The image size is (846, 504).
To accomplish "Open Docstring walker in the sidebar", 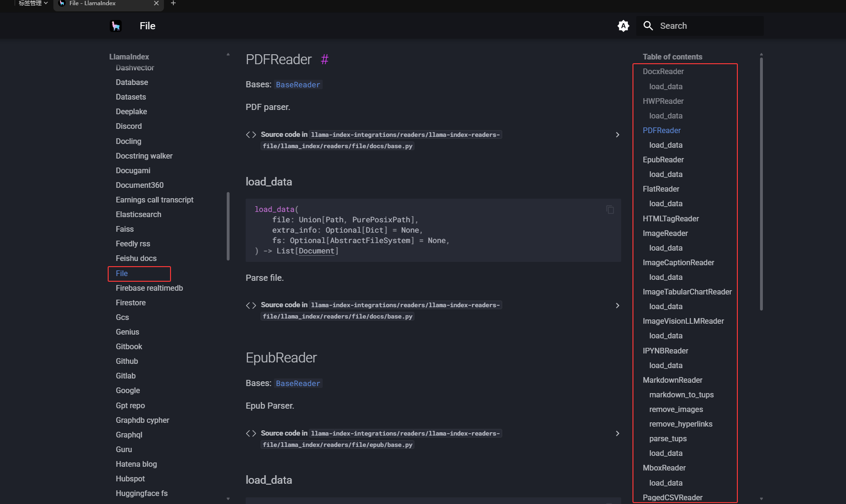I will [144, 156].
